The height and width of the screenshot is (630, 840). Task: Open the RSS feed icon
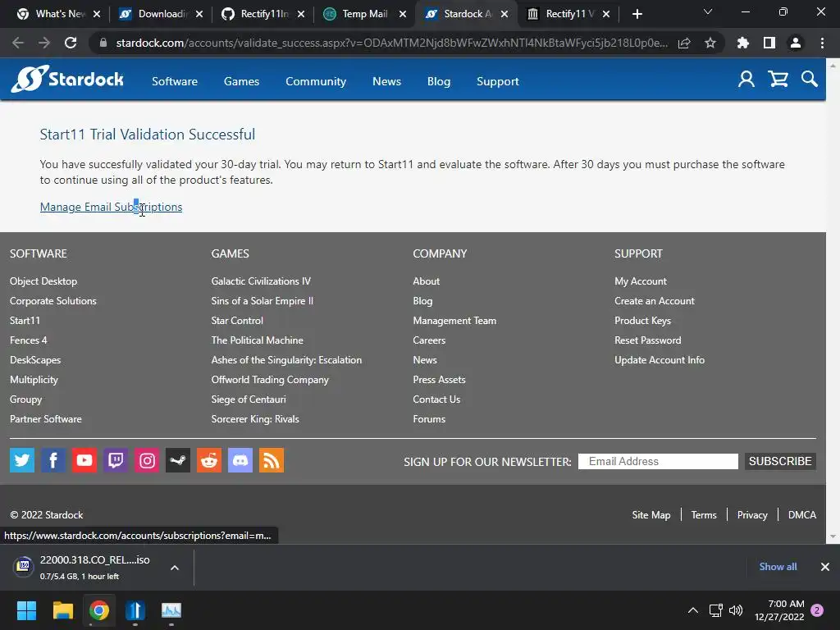click(x=271, y=460)
